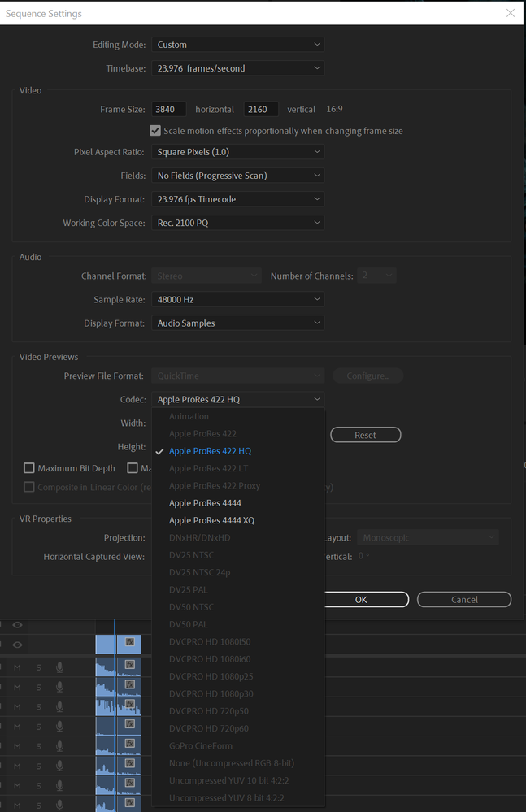Image resolution: width=526 pixels, height=812 pixels.
Task: Click the fx badge on the bottom audio clip
Action: [130, 803]
